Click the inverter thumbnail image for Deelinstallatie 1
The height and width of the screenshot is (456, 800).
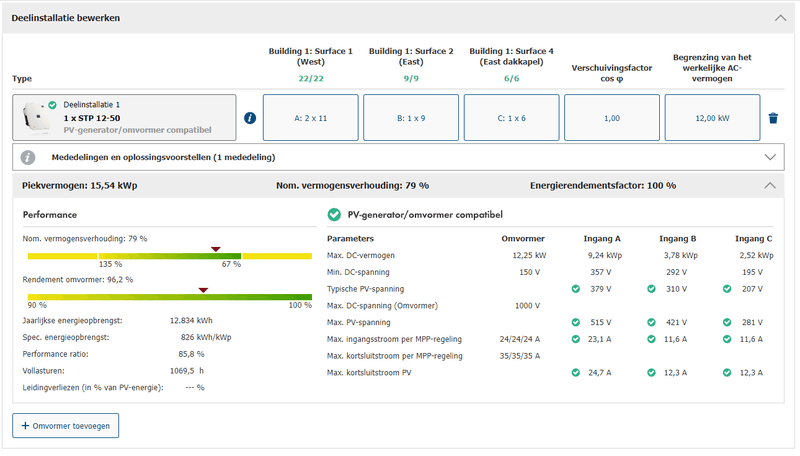tap(38, 118)
